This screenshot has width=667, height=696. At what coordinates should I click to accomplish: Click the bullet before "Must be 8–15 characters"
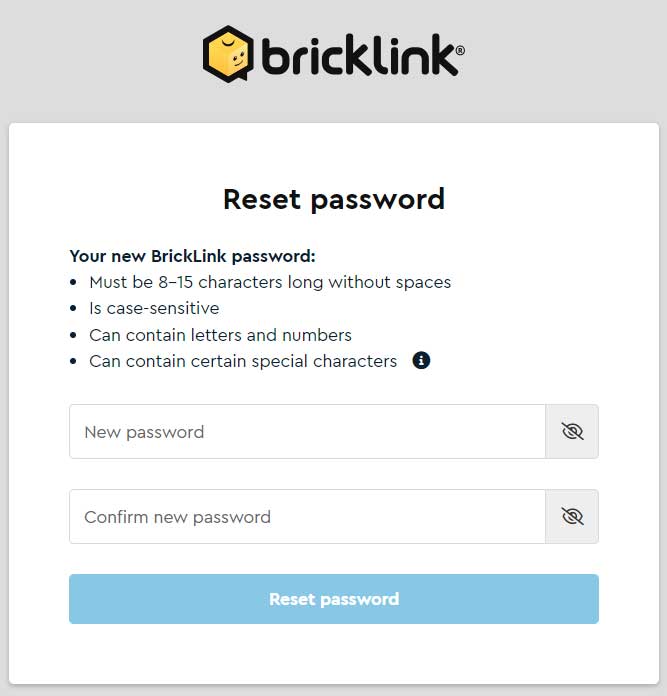click(74, 283)
